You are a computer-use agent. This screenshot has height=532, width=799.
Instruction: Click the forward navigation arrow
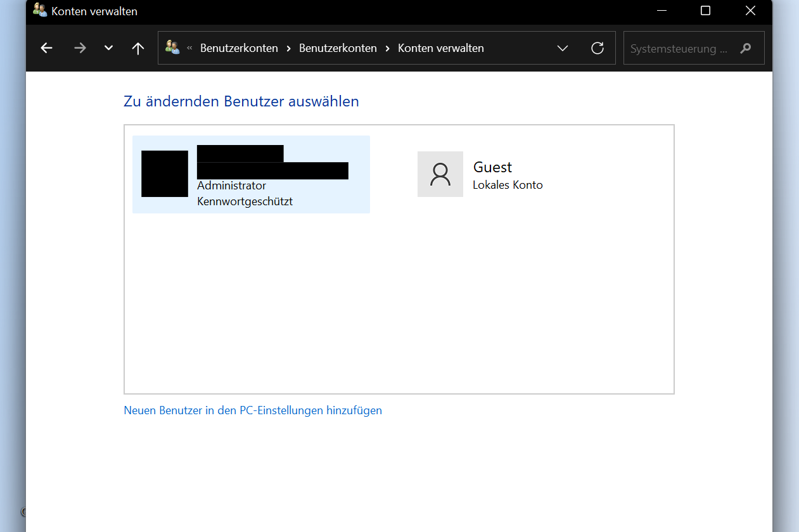(x=80, y=48)
